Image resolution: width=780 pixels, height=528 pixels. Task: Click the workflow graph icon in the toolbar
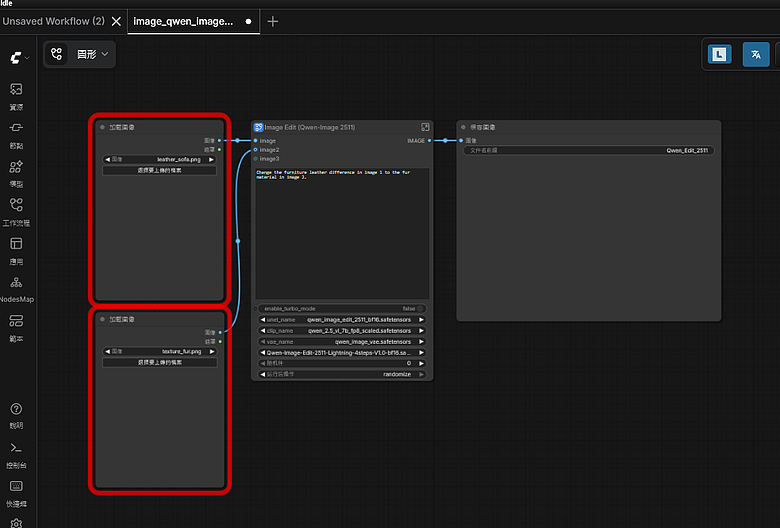(x=56, y=54)
